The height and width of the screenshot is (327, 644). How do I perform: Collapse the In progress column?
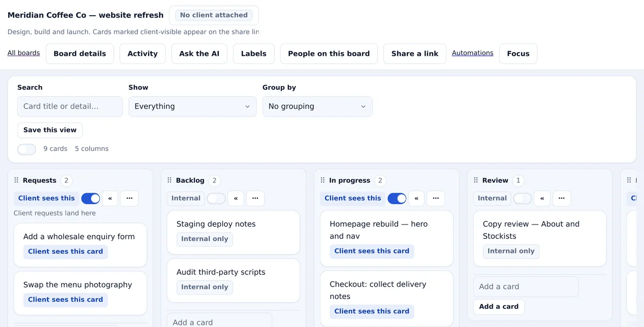pos(416,198)
